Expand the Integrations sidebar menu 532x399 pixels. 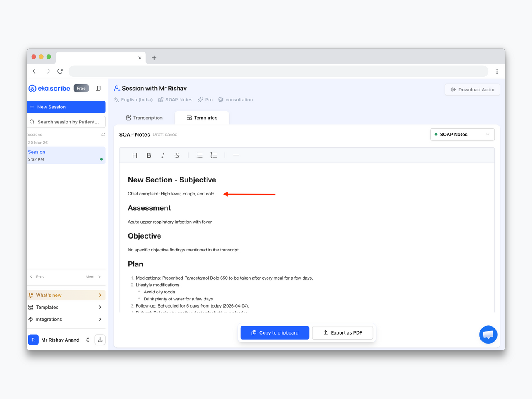66,319
